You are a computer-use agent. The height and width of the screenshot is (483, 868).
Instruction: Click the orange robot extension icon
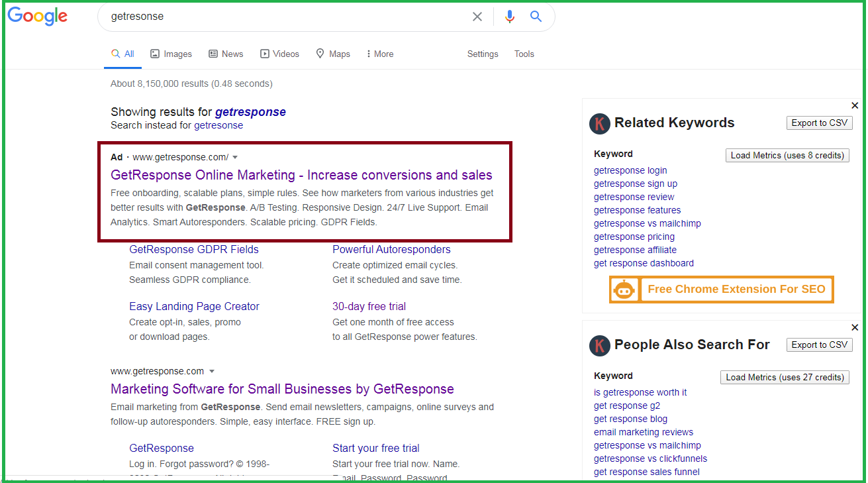624,290
